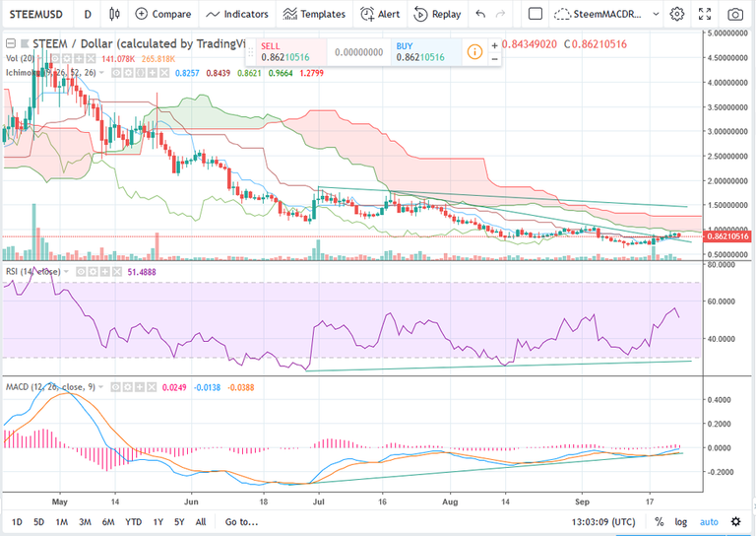Open the chart layout selector square
Screen dimensions: 756x536
click(535, 14)
